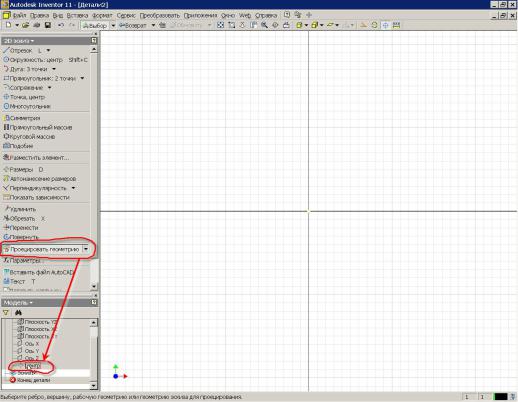Expand the Выбор selection mode dropdown arrow

[x=113, y=25]
